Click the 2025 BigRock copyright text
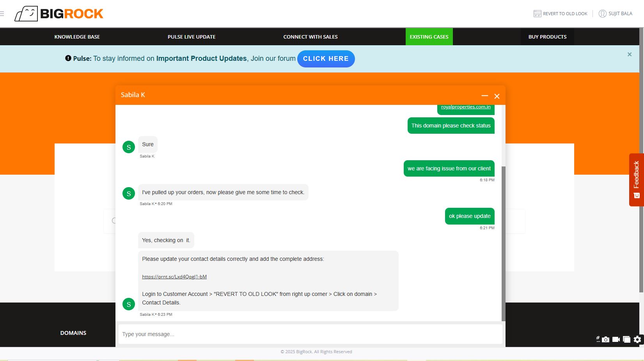 click(316, 352)
